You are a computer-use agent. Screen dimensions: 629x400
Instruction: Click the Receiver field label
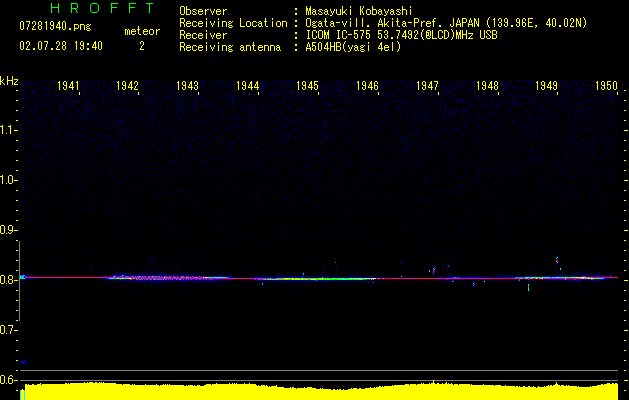pyautogui.click(x=203, y=35)
